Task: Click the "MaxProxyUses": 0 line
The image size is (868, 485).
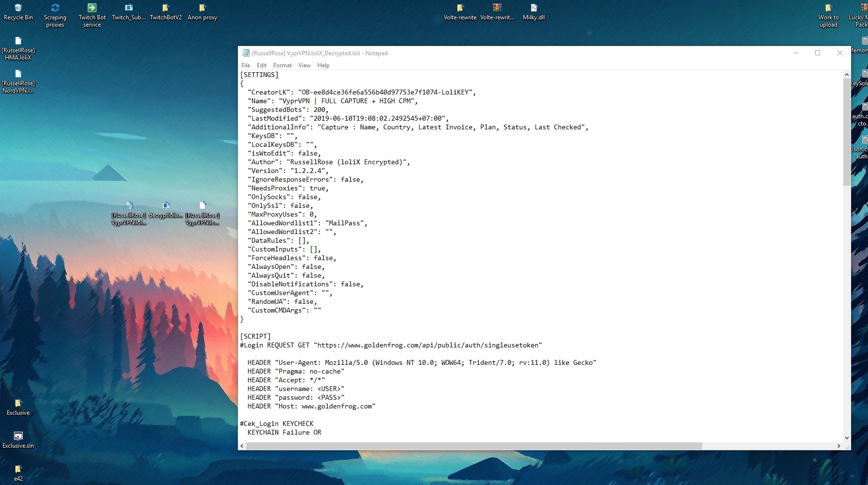Action: coord(282,214)
